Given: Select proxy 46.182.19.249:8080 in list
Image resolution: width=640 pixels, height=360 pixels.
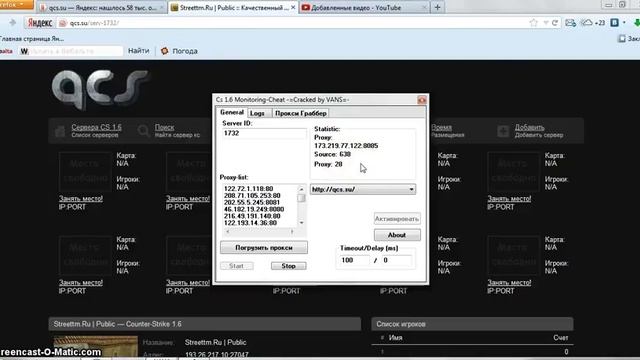Looking at the screenshot, I should click(253, 209).
